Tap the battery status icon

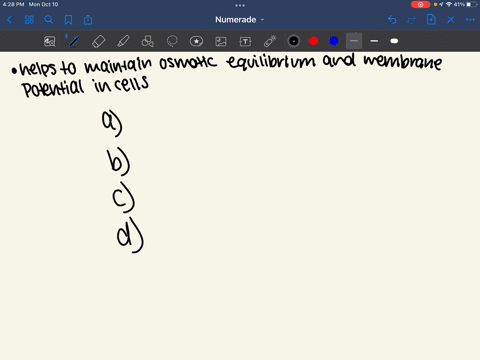click(x=472, y=4)
